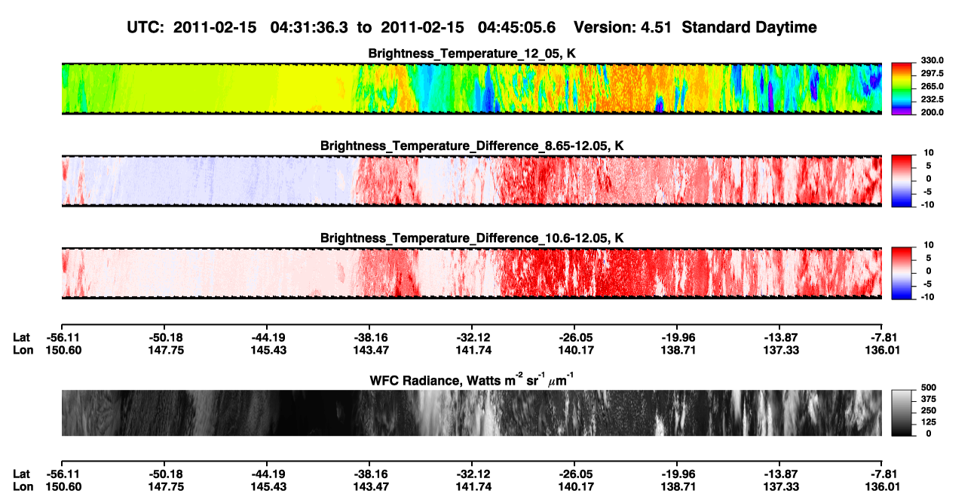Click the "Lon" label of the bottom axis
The height and width of the screenshot is (503, 980).
[23, 486]
